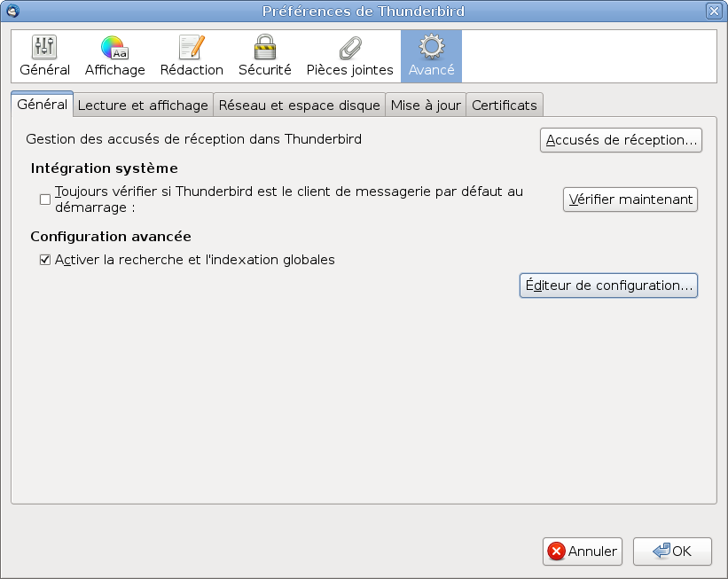Confirm preferences with the OK button
The width and height of the screenshot is (728, 579).
[672, 552]
